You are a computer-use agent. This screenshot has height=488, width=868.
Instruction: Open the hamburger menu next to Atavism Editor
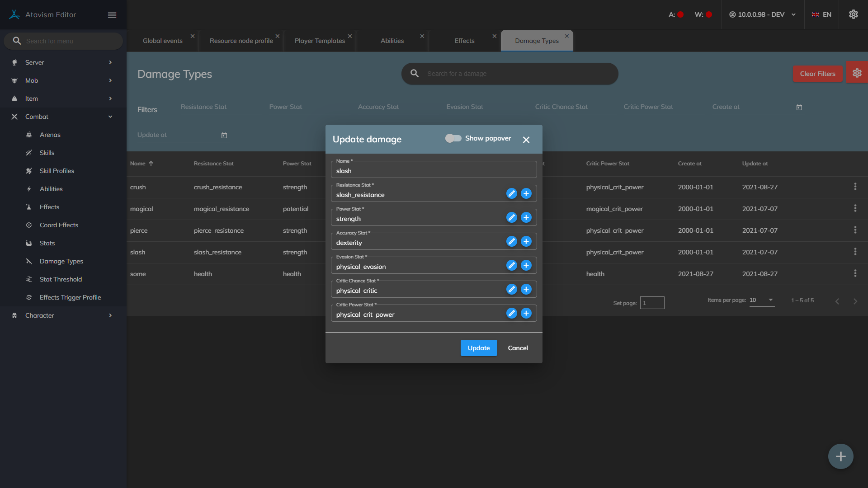click(112, 15)
